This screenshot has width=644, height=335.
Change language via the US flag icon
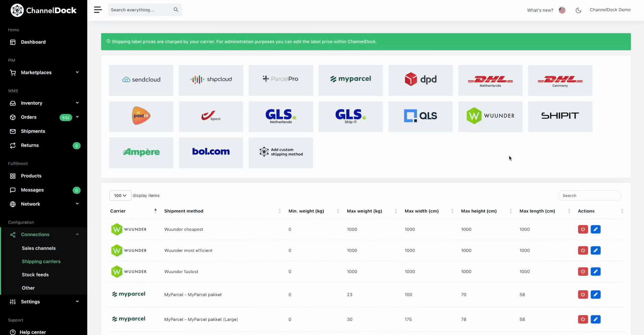(562, 10)
